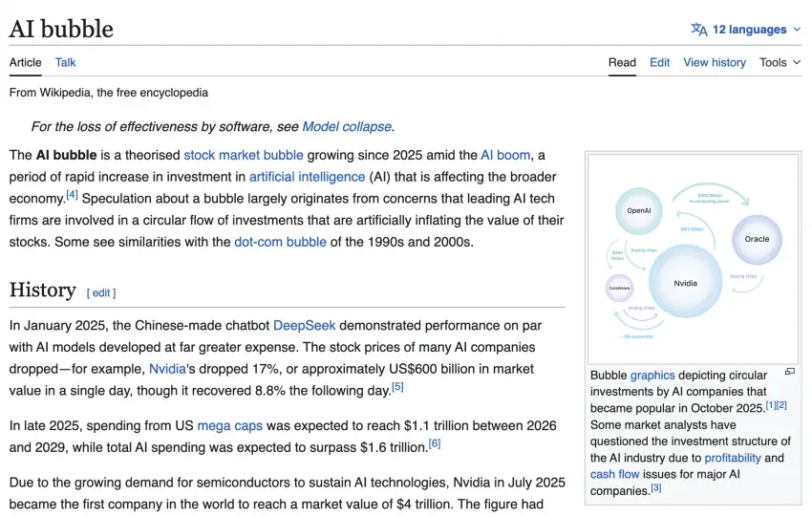Open the Edit tab

(660, 63)
